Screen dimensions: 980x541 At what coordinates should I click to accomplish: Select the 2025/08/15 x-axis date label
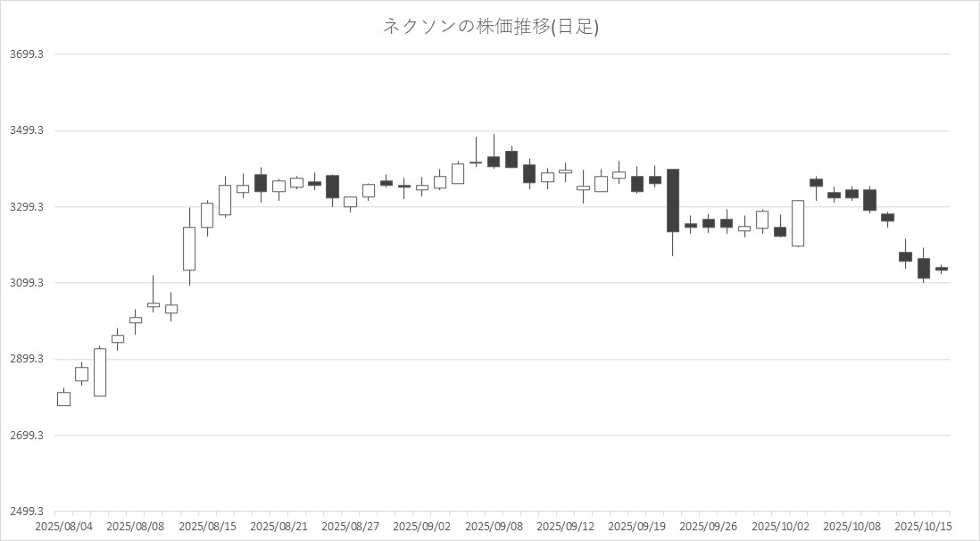[207, 527]
